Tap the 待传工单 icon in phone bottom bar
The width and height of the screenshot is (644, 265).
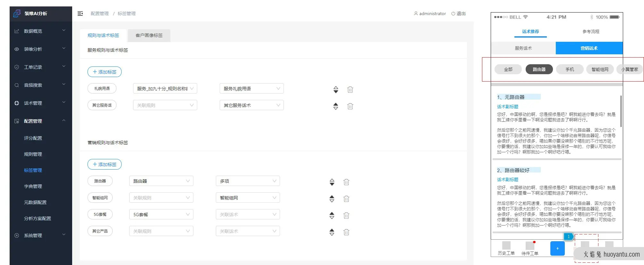click(x=530, y=245)
